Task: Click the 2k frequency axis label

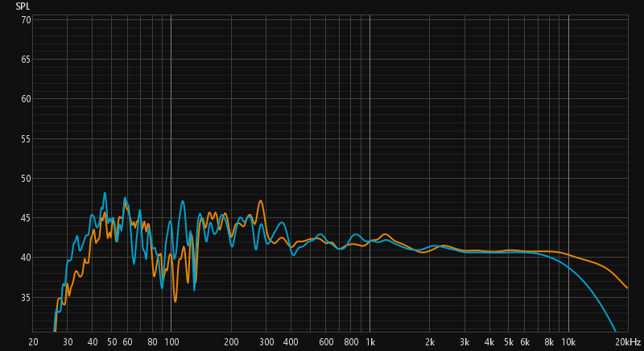Action: tap(430, 342)
